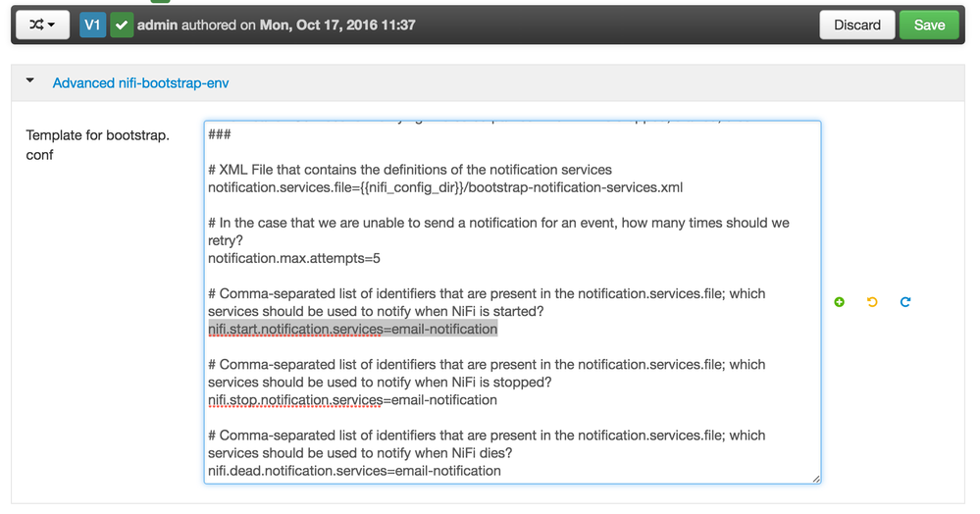Discard the configuration changes
This screenshot has width=980, height=514.
tap(856, 25)
